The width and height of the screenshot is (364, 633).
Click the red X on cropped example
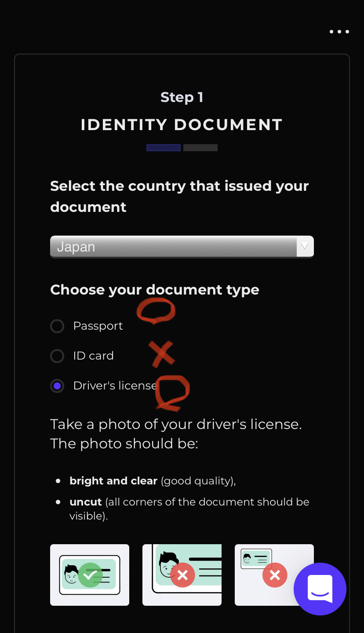click(x=182, y=575)
